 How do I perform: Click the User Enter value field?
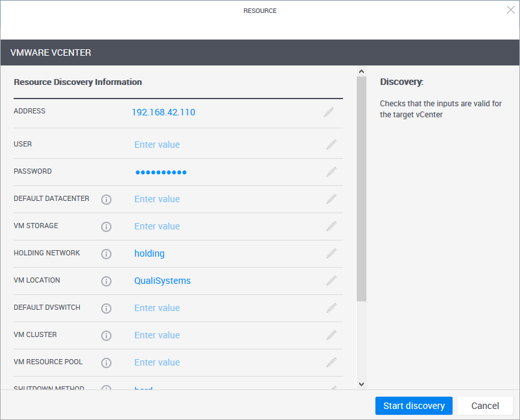point(157,145)
